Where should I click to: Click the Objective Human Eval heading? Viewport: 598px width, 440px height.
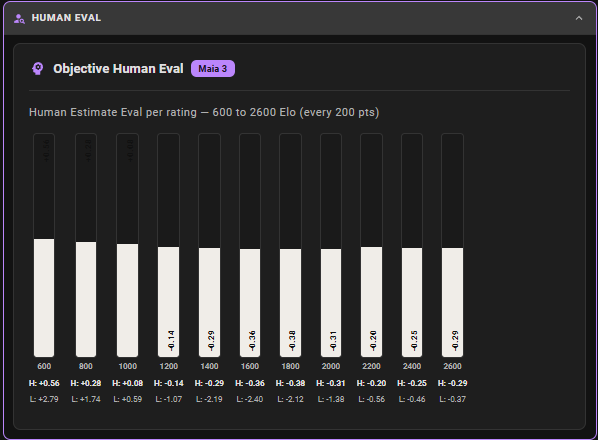118,69
